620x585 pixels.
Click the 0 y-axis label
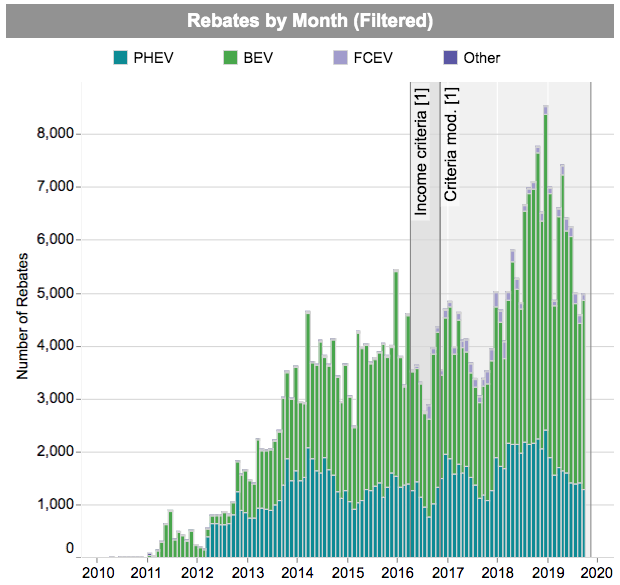pos(70,549)
